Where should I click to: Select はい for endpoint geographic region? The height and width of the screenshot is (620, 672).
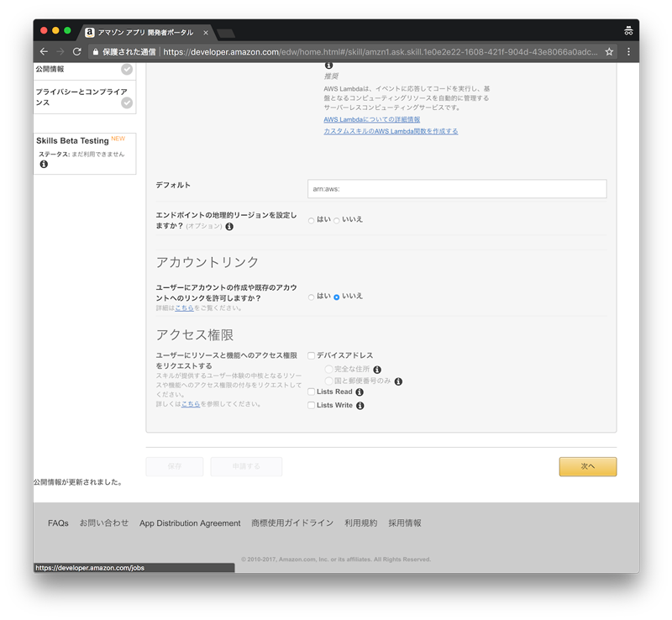click(311, 221)
